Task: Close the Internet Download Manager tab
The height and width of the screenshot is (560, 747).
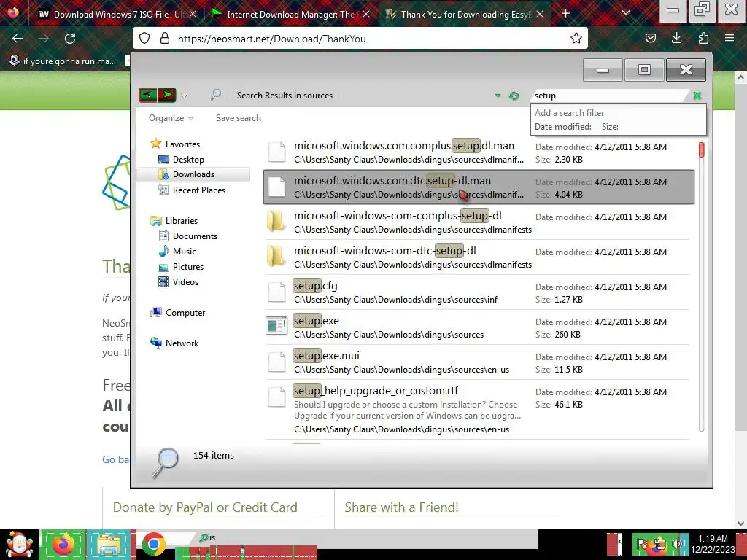Action: pyautogui.click(x=366, y=15)
